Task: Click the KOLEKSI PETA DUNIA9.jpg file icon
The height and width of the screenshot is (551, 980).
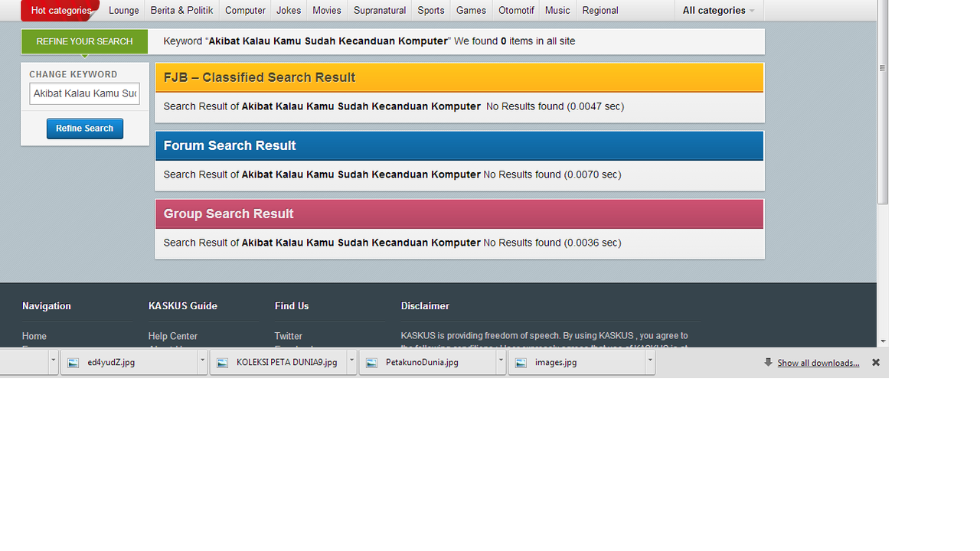Action: point(223,363)
